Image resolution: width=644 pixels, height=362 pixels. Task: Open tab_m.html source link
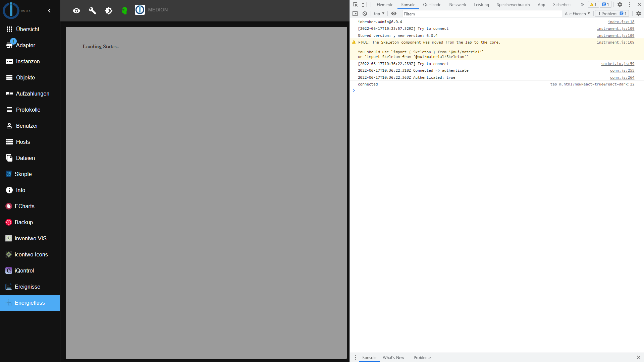tap(592, 84)
